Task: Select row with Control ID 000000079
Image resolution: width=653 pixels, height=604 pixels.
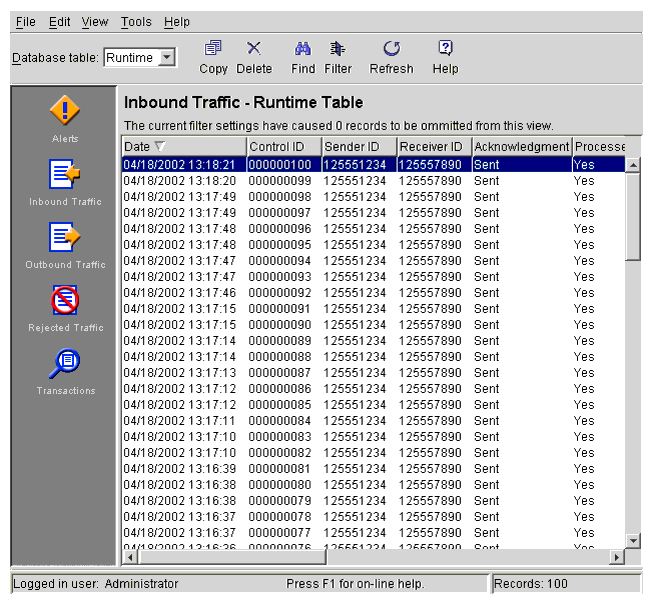Action: click(374, 501)
